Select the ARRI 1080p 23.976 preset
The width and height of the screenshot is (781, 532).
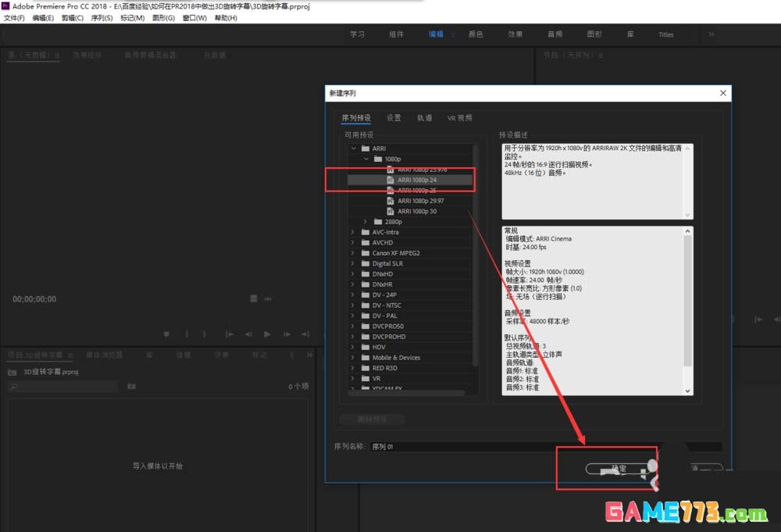point(410,170)
